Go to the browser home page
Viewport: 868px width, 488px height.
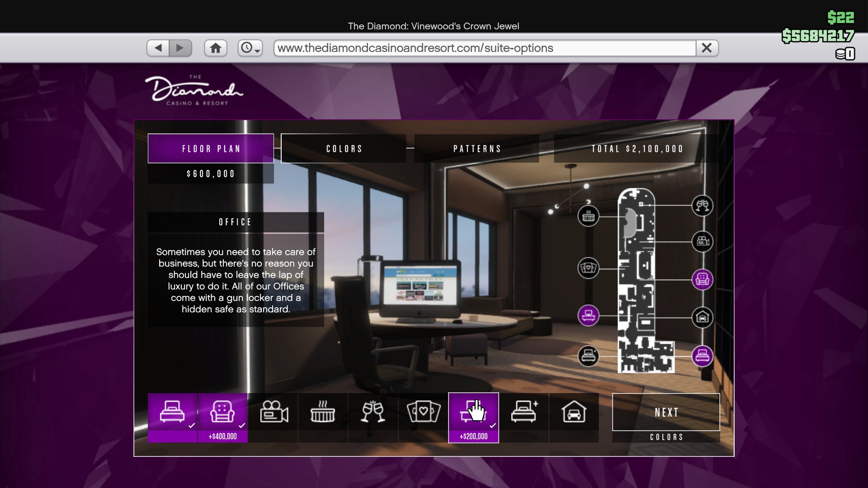click(x=215, y=48)
